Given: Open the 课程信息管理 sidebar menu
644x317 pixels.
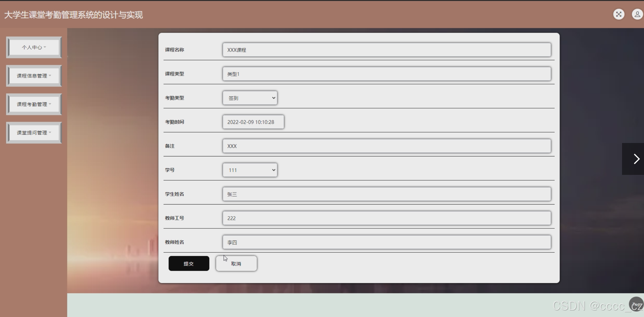Looking at the screenshot, I should 34,76.
